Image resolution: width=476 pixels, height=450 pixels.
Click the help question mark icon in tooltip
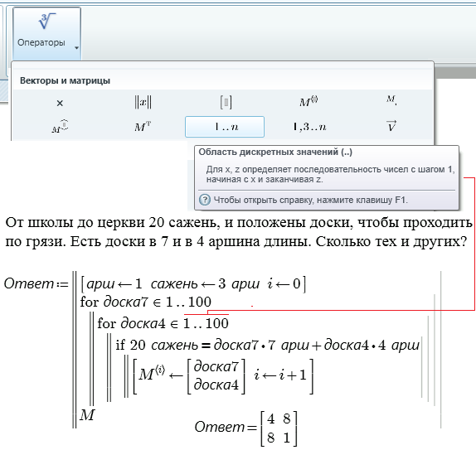[x=205, y=200]
